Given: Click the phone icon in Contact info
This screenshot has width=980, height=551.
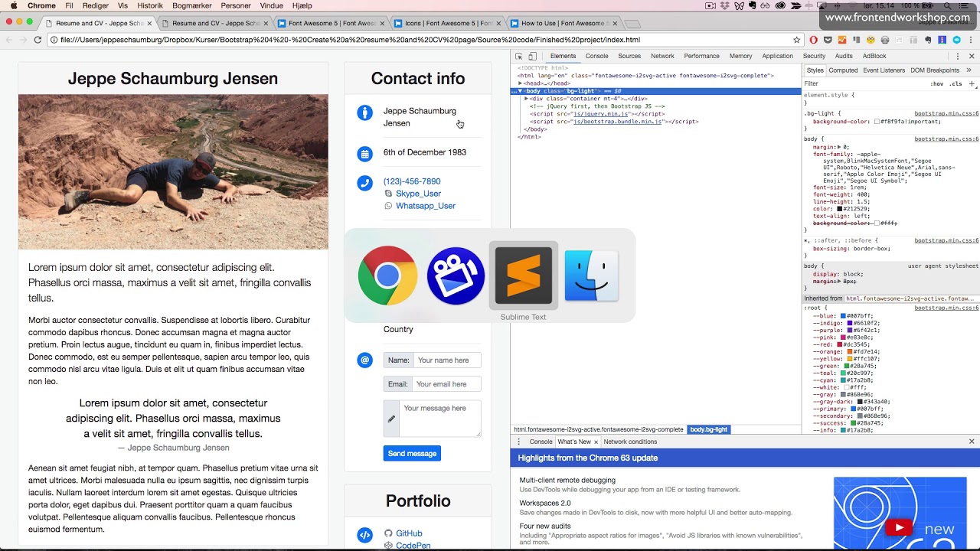Looking at the screenshot, I should [364, 183].
